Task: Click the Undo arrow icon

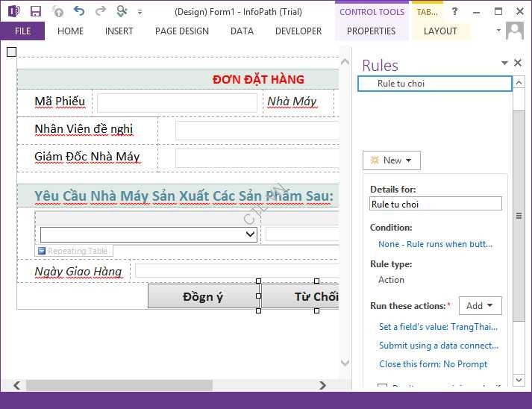Action: coord(79,11)
